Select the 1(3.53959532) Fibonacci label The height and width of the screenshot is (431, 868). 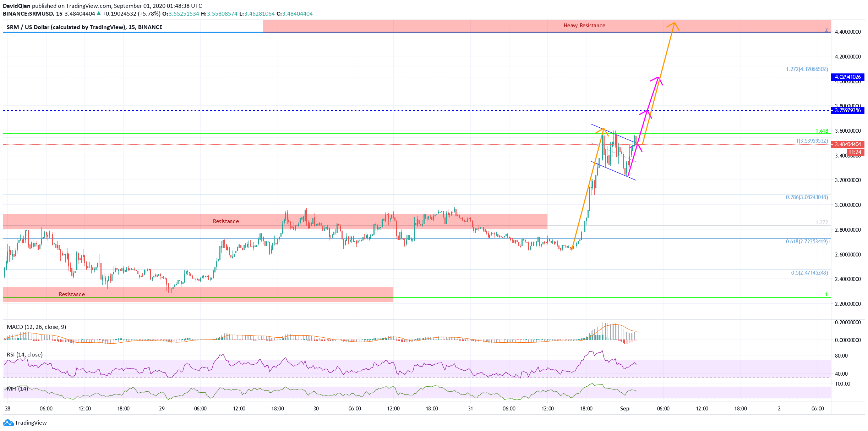(x=812, y=141)
